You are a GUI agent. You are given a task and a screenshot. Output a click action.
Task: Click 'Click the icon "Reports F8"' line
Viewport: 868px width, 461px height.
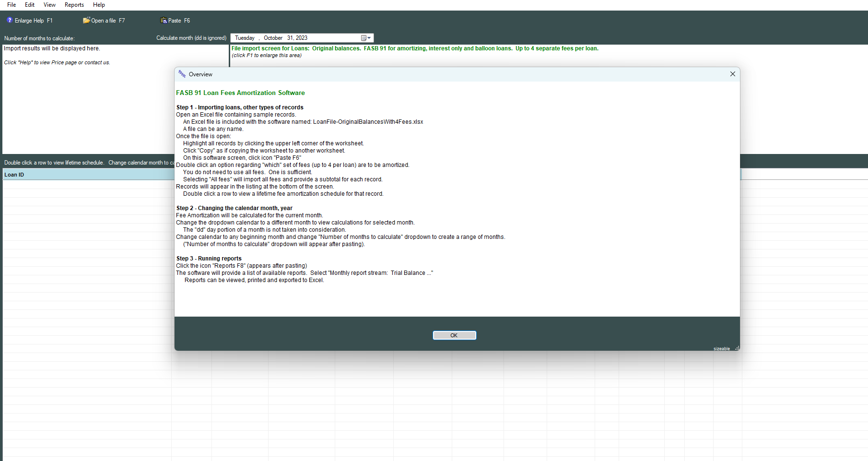pos(242,266)
